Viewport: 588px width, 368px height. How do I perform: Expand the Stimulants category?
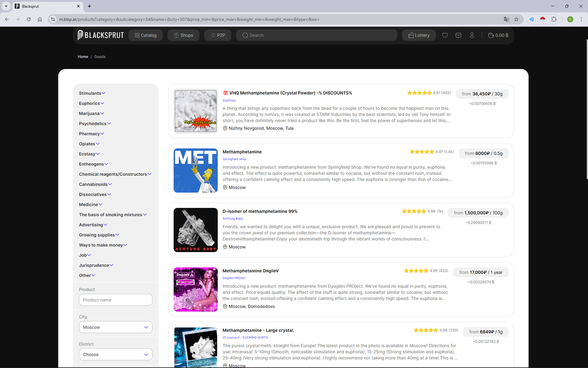pyautogui.click(x=92, y=93)
